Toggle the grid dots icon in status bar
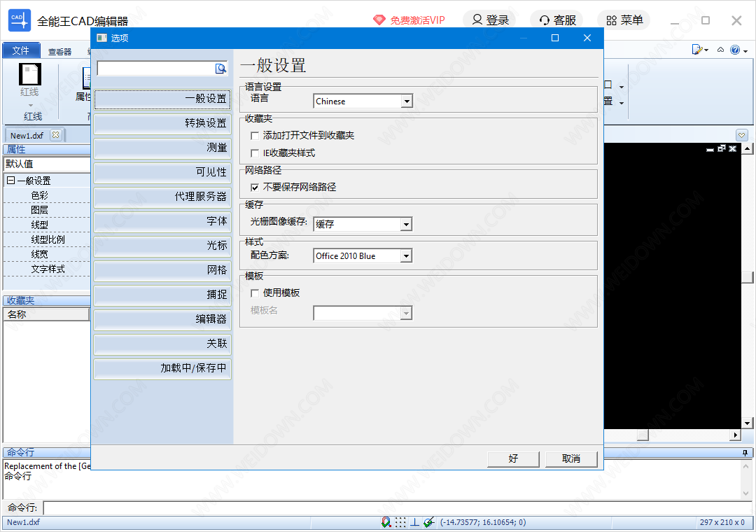The width and height of the screenshot is (756, 532). pyautogui.click(x=400, y=522)
